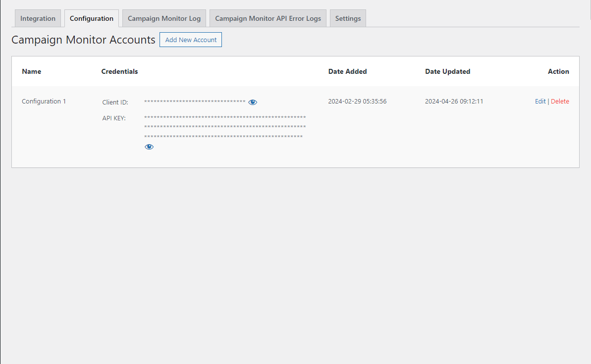Click date added 2024-02-29 05:35:56
Image resolution: width=591 pixels, height=364 pixels.
point(357,102)
